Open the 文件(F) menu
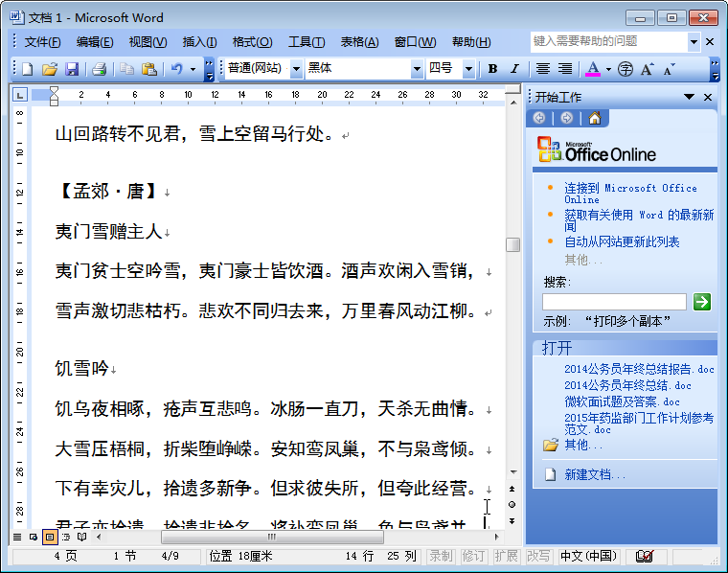The width and height of the screenshot is (728, 573). pyautogui.click(x=42, y=42)
